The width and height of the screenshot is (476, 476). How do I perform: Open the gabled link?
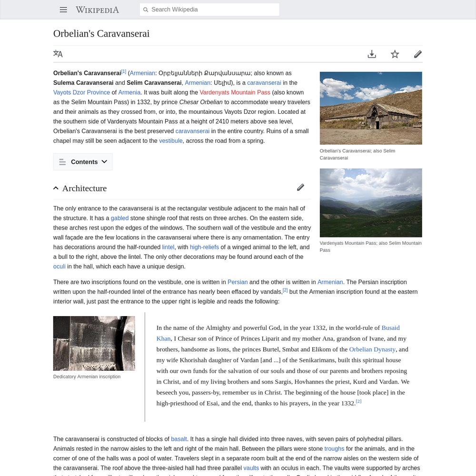[x=119, y=218]
